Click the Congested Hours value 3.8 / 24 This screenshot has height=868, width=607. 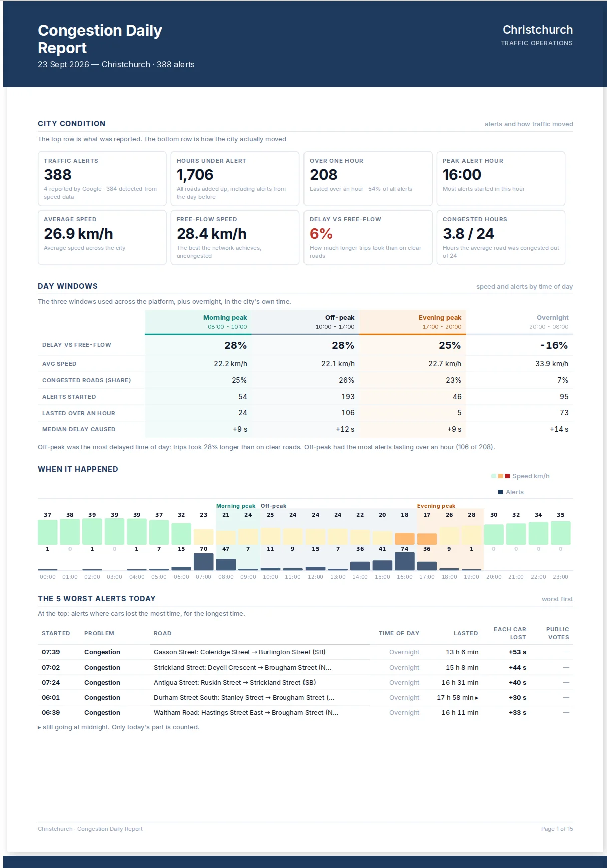(468, 234)
